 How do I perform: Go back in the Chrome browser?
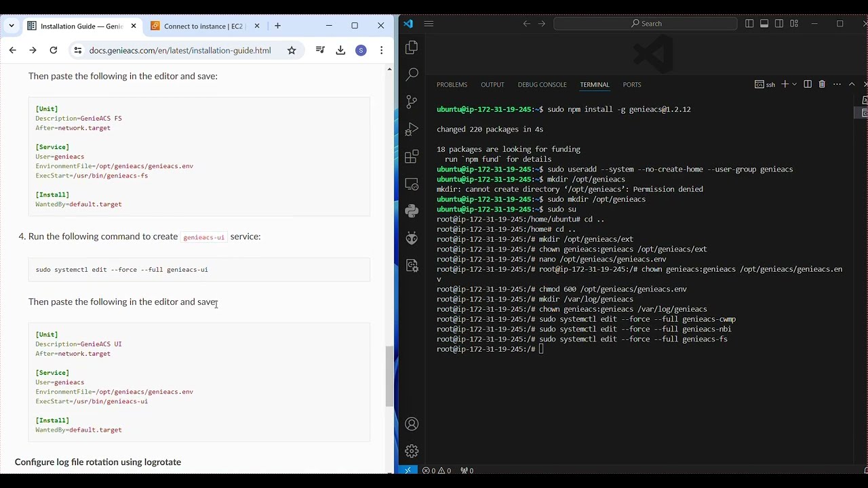(x=12, y=50)
